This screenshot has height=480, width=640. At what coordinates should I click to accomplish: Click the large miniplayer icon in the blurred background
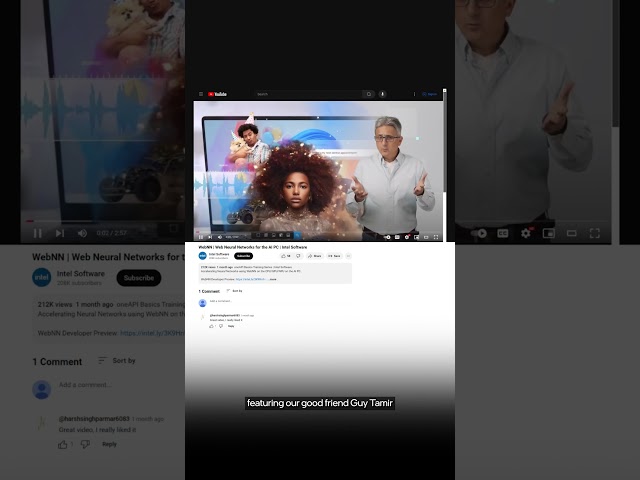point(549,233)
